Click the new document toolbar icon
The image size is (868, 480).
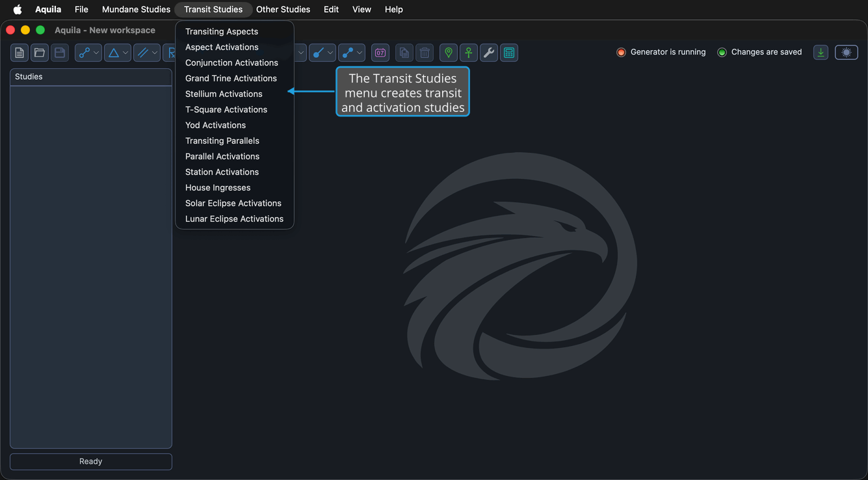point(20,53)
